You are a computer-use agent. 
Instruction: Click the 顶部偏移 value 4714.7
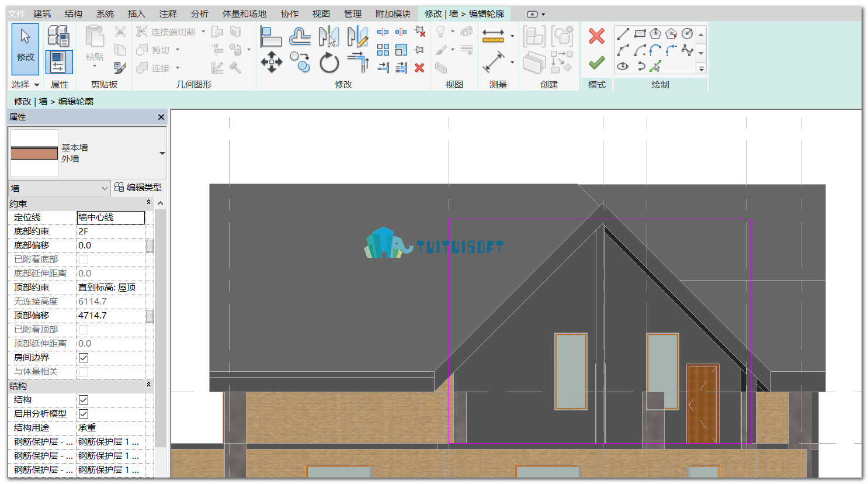111,316
